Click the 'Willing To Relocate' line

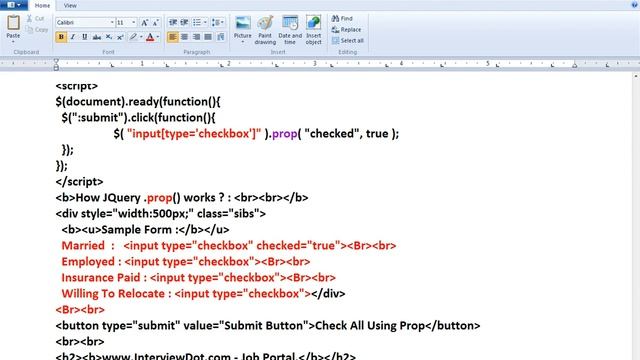(203, 293)
